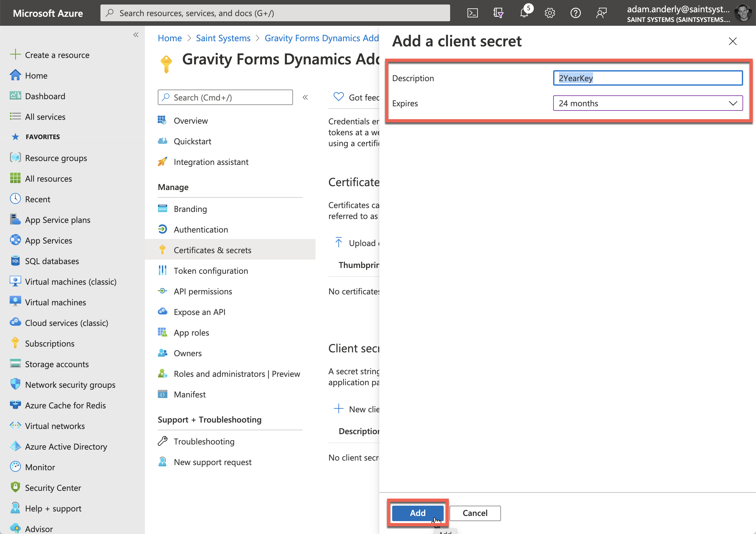Click the Resource groups cube icon
Viewport: 756px width, 534px height.
(x=15, y=158)
